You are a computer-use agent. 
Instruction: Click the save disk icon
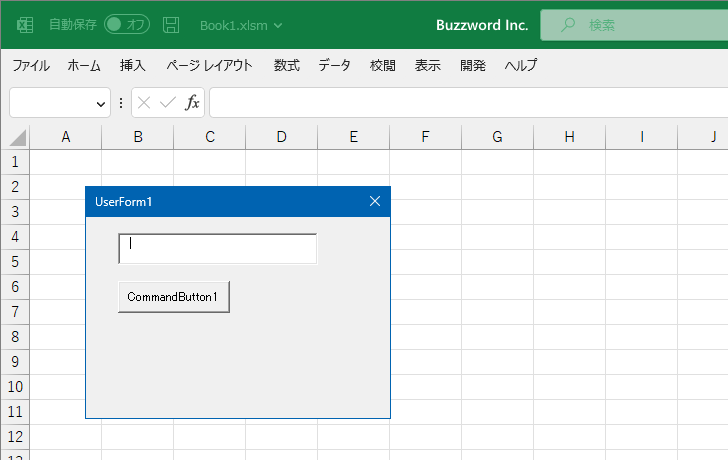coord(171,25)
